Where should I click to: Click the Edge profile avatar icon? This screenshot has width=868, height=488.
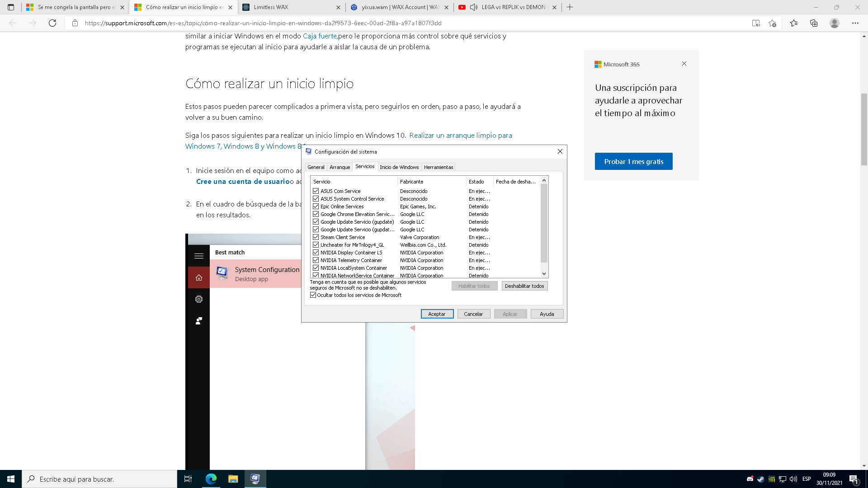[x=835, y=23]
